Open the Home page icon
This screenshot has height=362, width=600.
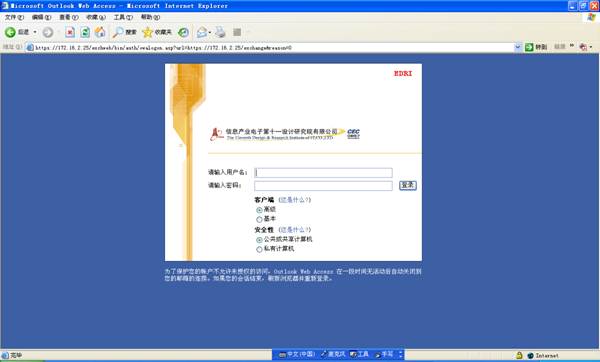click(x=100, y=32)
